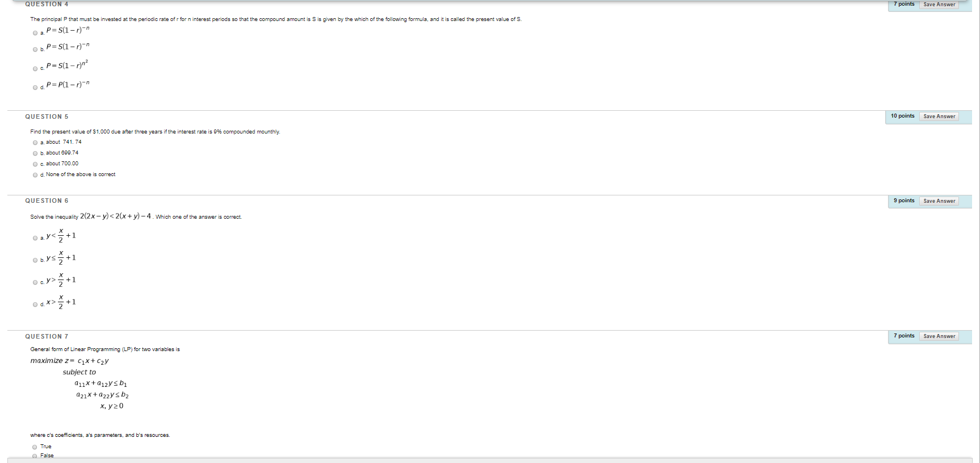Click the 'maximize z=' objective line
Screen dimensions: 980x463
pos(69,361)
